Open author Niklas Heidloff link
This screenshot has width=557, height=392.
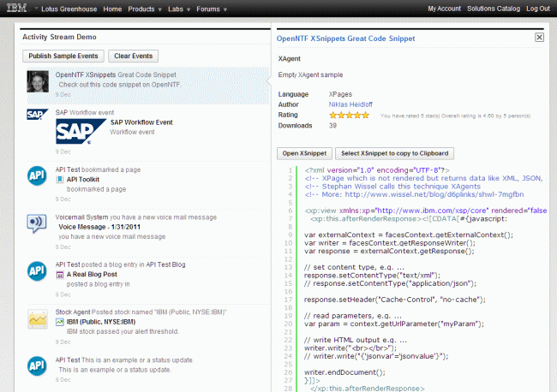click(x=350, y=104)
